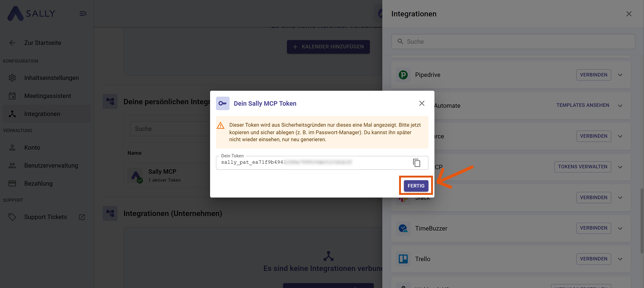Close the Sally MCP Token dialog
This screenshot has height=288, width=644.
point(422,103)
